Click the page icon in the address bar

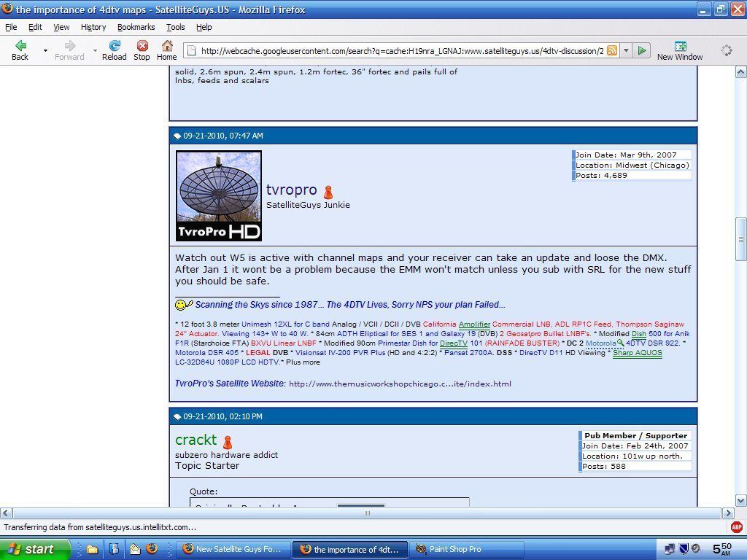coord(190,50)
